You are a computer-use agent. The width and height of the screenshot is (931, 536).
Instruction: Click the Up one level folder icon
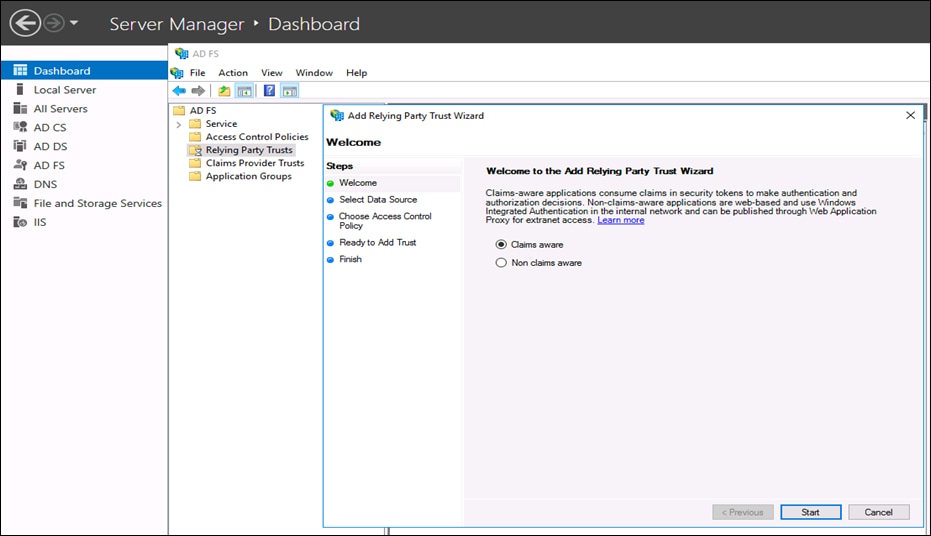coord(224,91)
